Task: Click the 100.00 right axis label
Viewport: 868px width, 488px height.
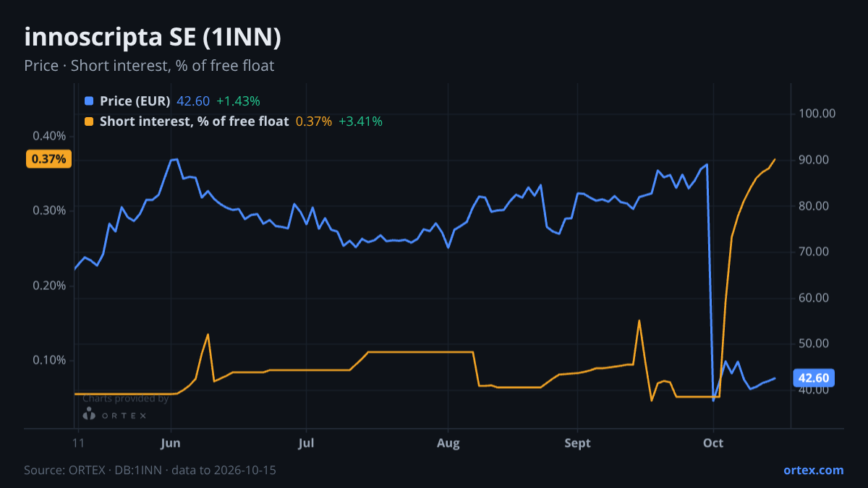Action: pos(817,114)
